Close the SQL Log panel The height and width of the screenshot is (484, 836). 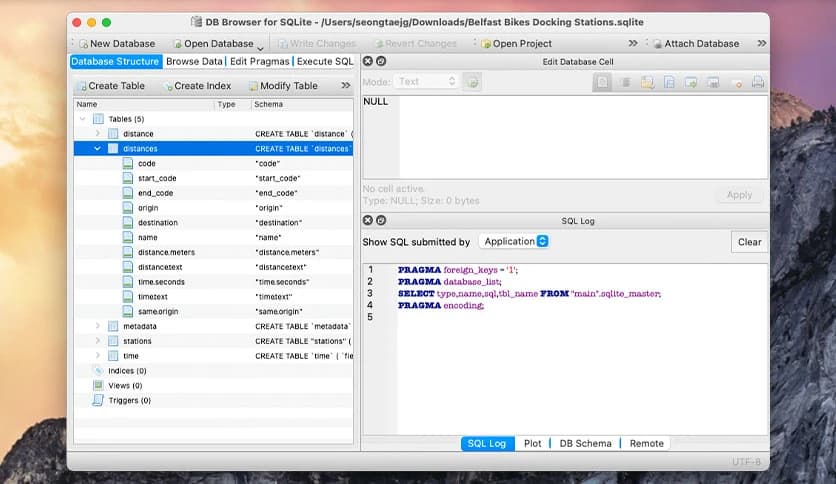pyautogui.click(x=368, y=220)
